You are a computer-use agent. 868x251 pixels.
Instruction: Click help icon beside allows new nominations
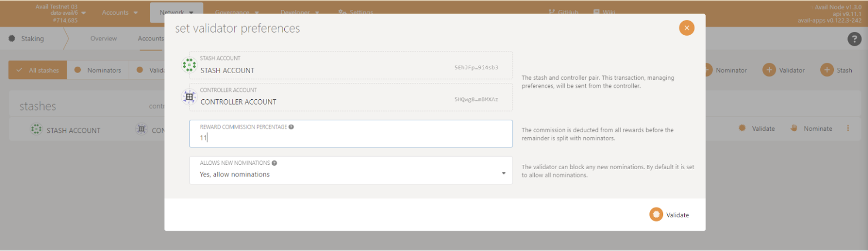(x=275, y=163)
